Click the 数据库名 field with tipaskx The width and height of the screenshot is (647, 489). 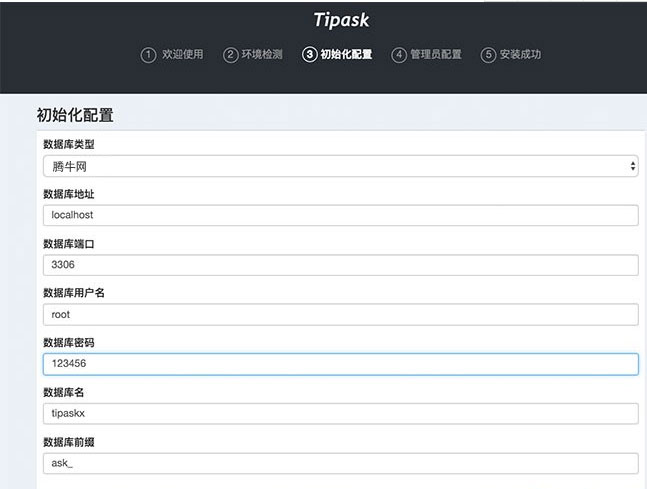pos(340,413)
